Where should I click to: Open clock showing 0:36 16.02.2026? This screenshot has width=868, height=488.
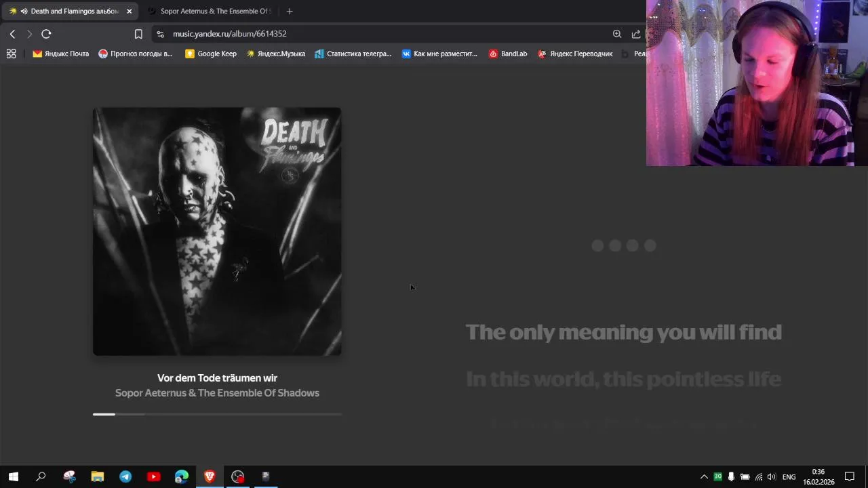point(818,477)
